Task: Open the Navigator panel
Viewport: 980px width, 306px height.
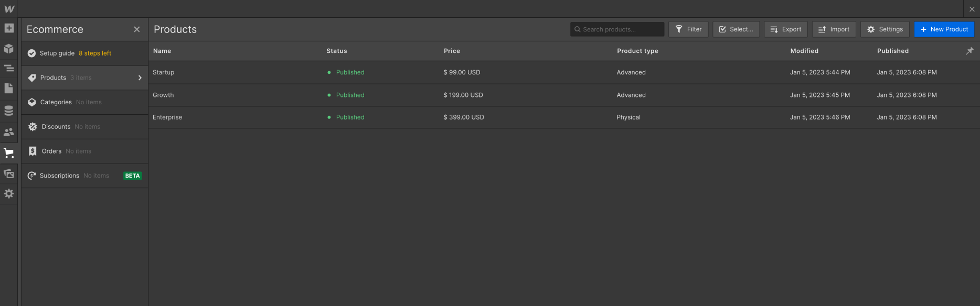Action: [x=9, y=68]
